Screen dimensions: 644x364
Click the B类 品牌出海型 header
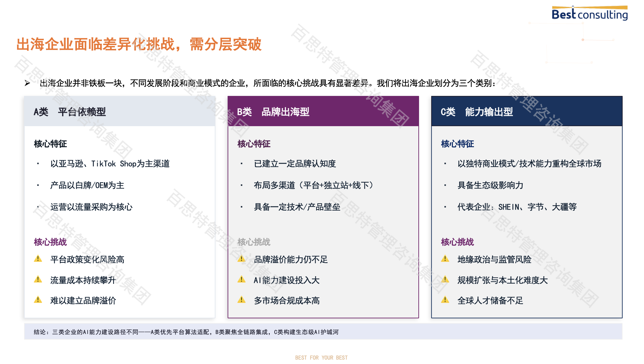(323, 111)
